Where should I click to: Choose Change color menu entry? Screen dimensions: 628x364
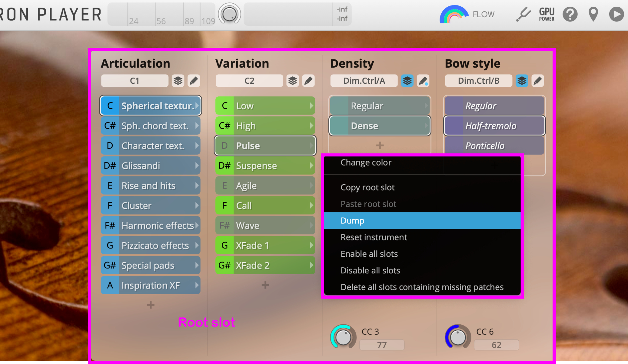point(422,163)
